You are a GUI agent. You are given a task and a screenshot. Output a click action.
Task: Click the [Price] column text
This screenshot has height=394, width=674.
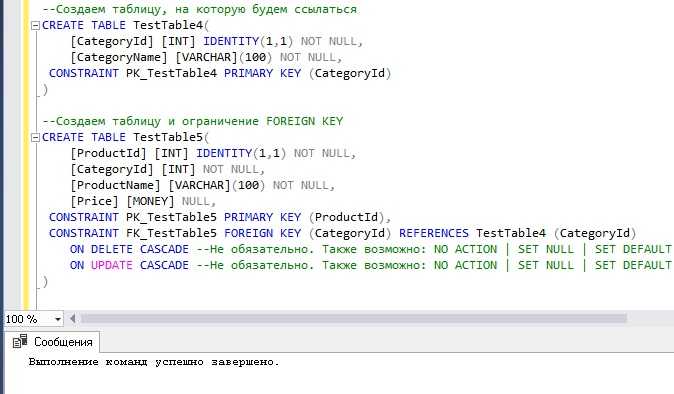(x=94, y=202)
